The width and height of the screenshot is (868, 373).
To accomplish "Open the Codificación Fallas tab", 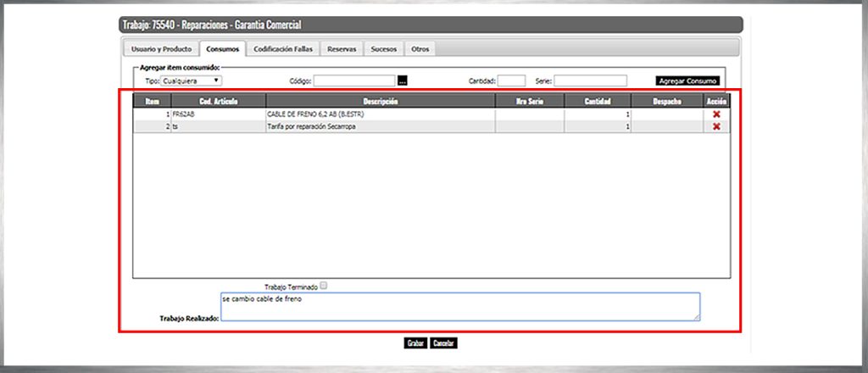I will coord(283,49).
